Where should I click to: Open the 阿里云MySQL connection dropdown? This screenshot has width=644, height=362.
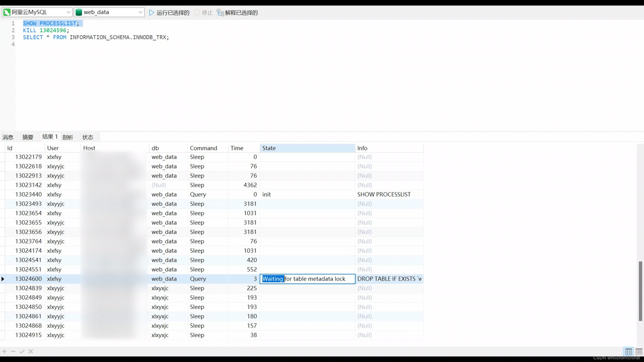[x=37, y=12]
